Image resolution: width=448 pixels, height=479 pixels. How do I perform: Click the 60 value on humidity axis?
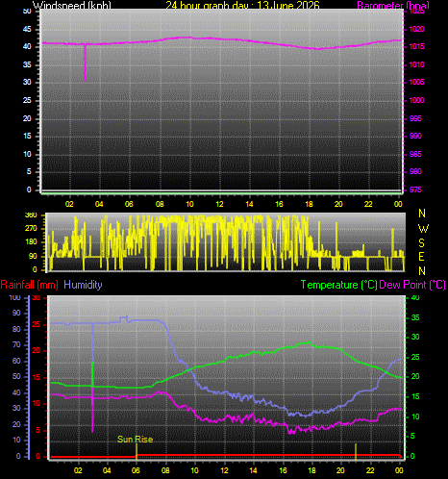[16, 361]
